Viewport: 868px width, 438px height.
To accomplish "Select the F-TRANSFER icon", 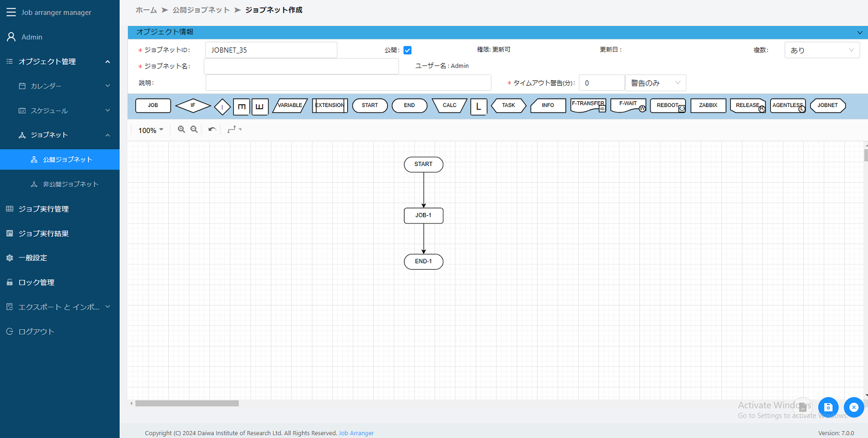I will (x=587, y=105).
